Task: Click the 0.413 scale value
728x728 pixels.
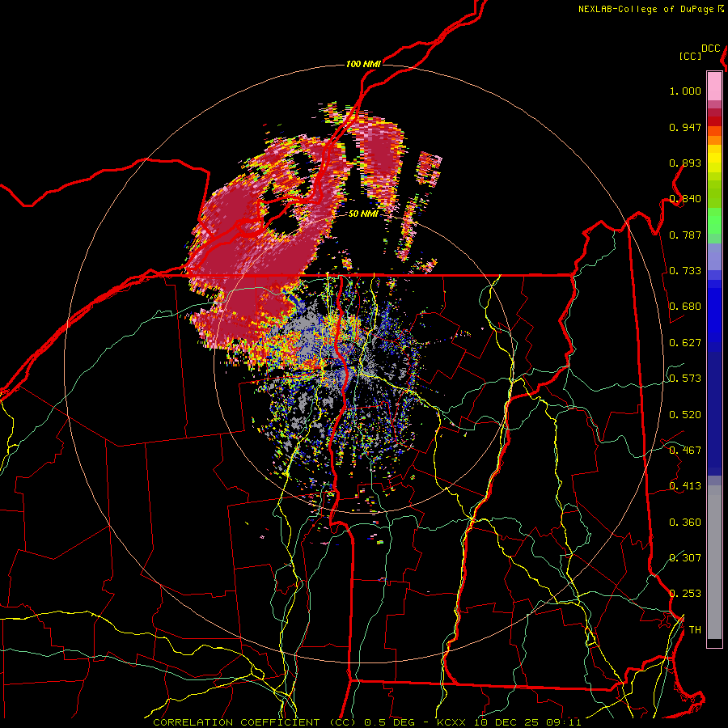Action: point(685,486)
